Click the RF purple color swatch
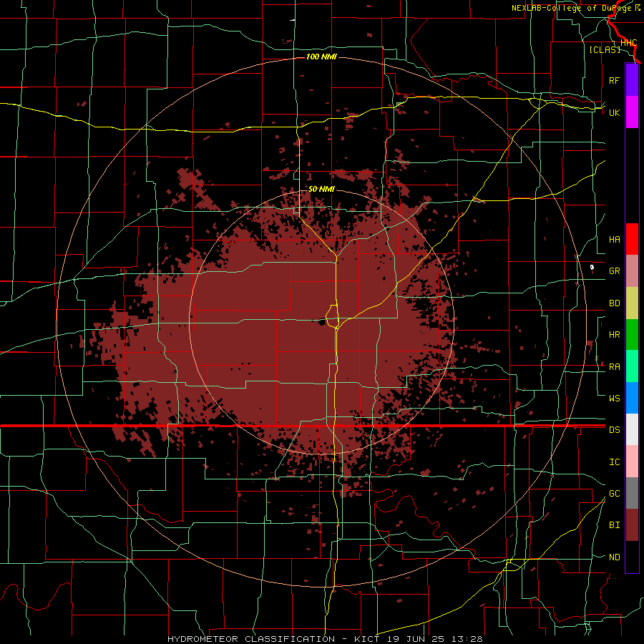 pos(632,80)
